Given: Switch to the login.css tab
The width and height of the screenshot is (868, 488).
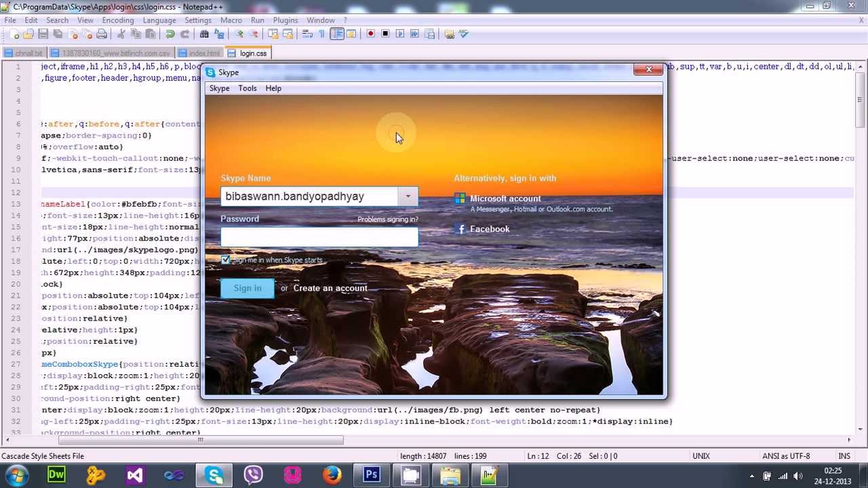Looking at the screenshot, I should pyautogui.click(x=248, y=54).
